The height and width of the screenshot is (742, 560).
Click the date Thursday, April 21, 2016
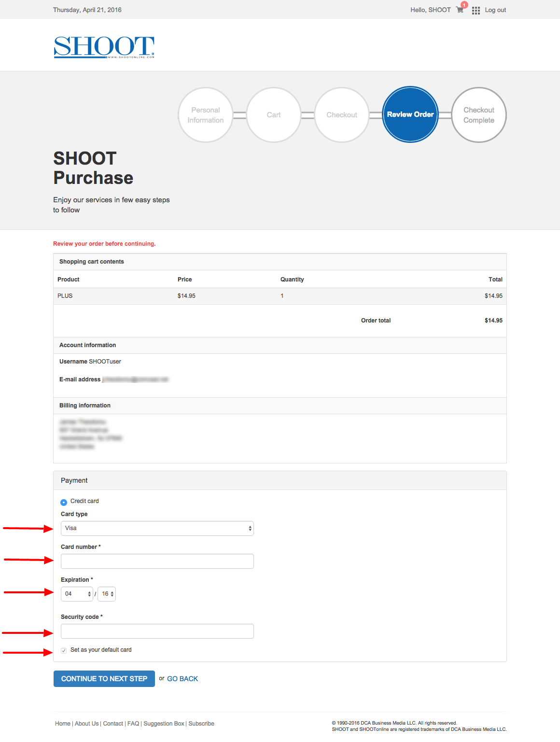[87, 10]
